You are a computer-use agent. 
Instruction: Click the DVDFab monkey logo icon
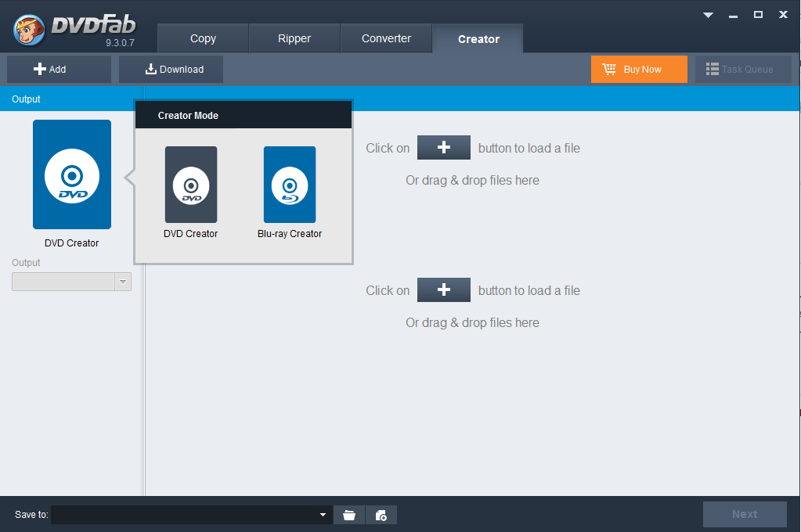point(29,30)
